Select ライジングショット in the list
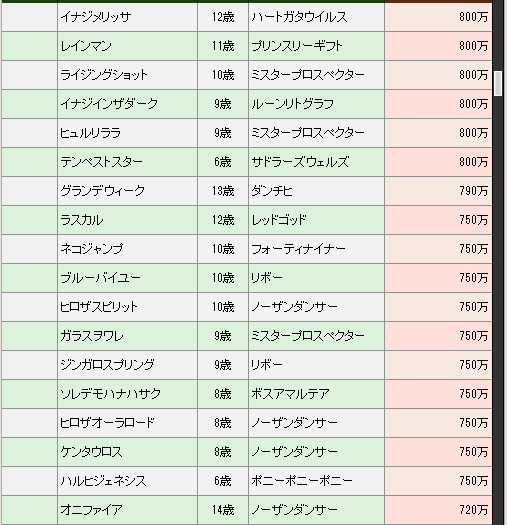The image size is (507, 525). coord(104,75)
